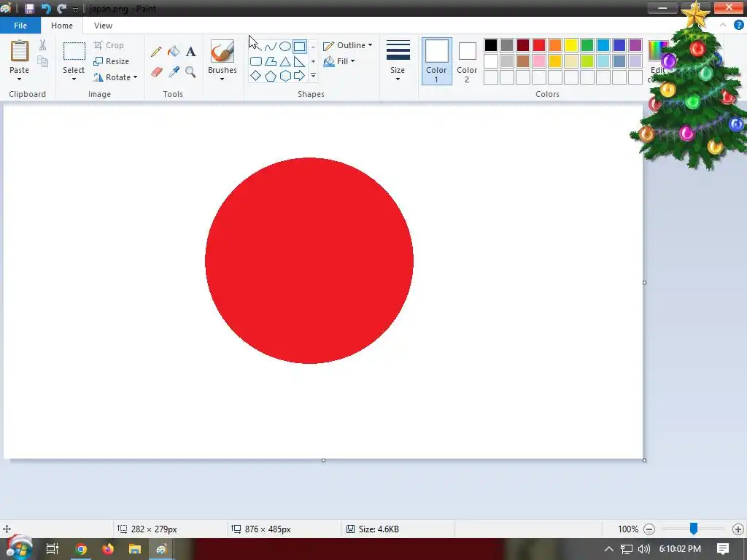747x560 pixels.
Task: Choose the Polygon shape
Action: (x=271, y=61)
